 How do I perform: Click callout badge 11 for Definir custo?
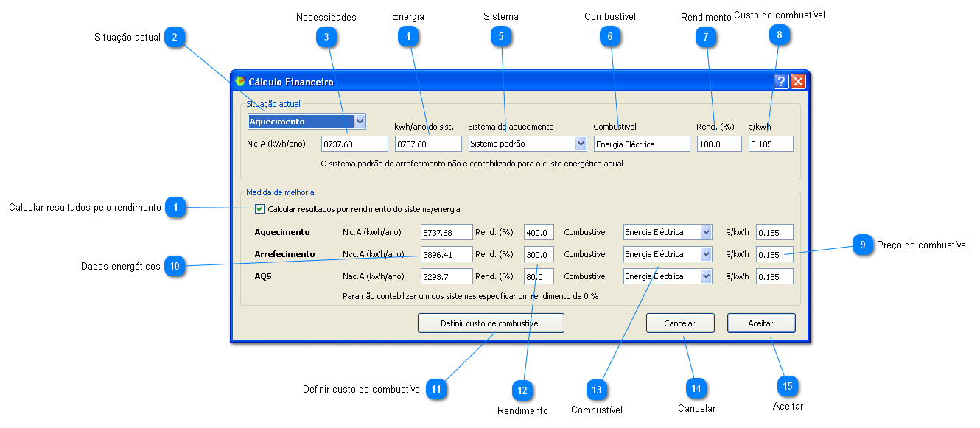coord(436,388)
